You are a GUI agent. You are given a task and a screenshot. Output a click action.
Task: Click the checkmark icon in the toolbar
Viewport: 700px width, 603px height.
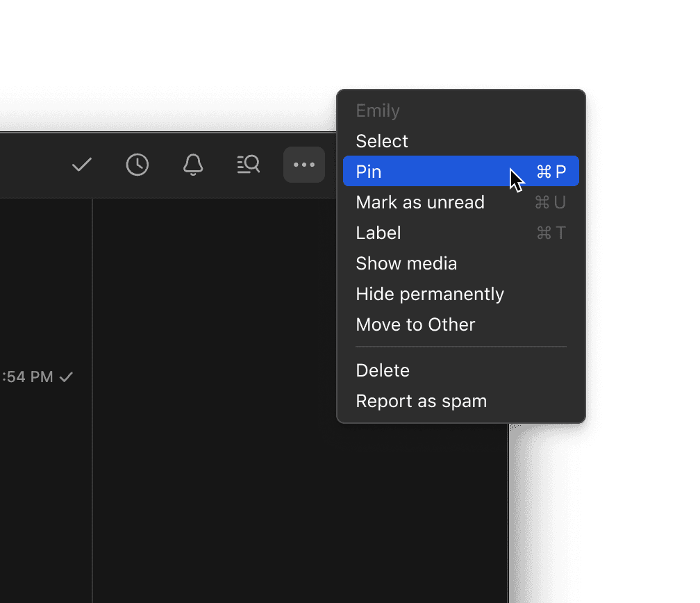[x=82, y=165]
